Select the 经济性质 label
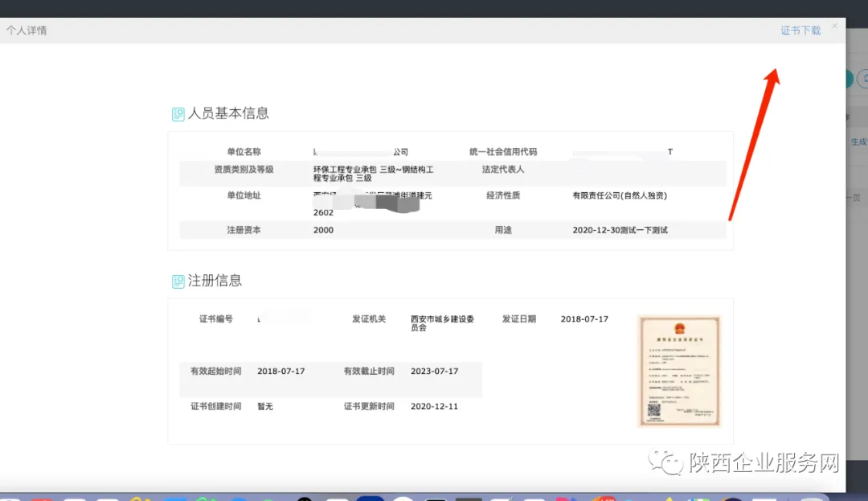Viewport: 868px width, 501px height. 503,195
